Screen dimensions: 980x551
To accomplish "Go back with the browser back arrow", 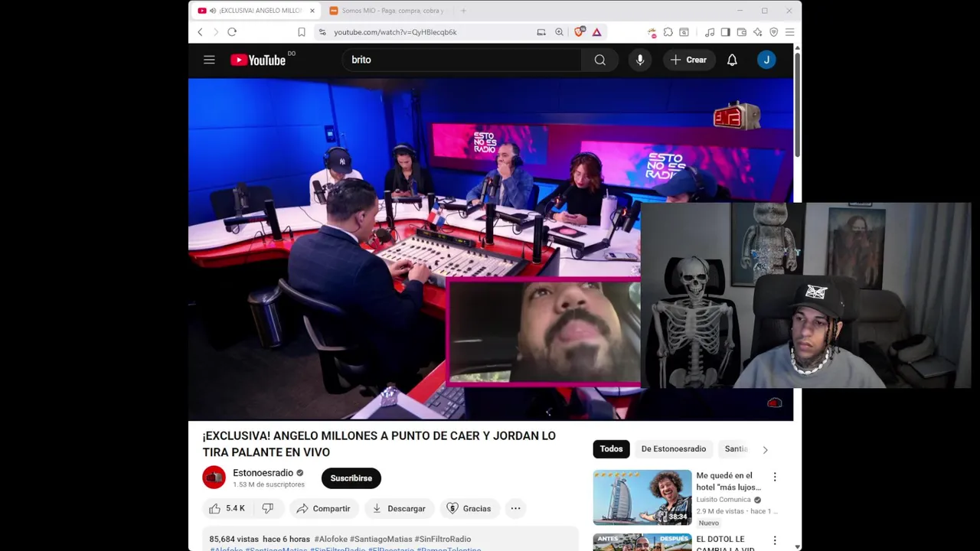I will pyautogui.click(x=201, y=32).
